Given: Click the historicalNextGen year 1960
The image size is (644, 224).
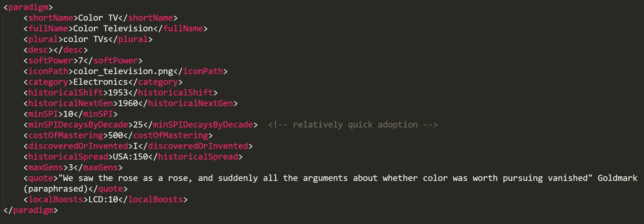Looking at the screenshot, I should pos(128,103).
